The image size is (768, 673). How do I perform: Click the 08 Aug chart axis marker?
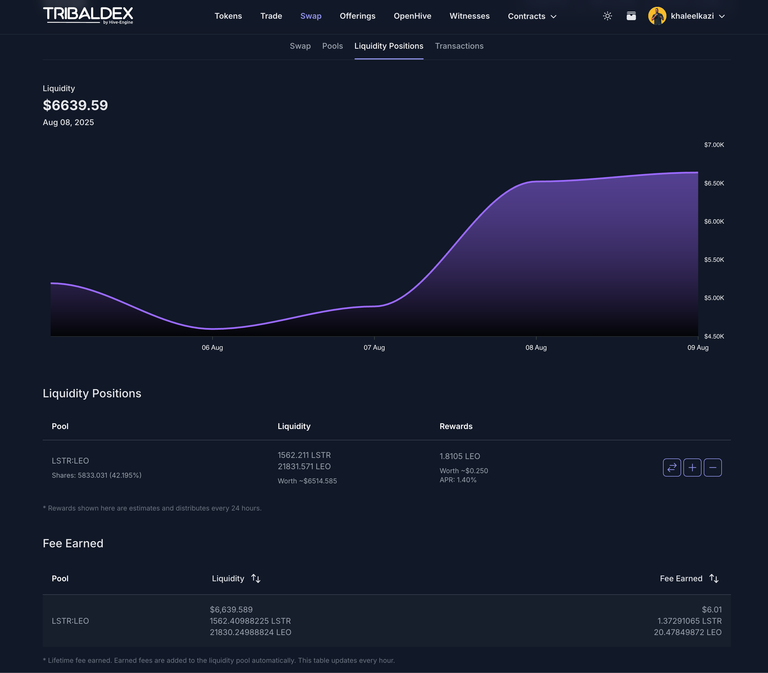coord(536,347)
